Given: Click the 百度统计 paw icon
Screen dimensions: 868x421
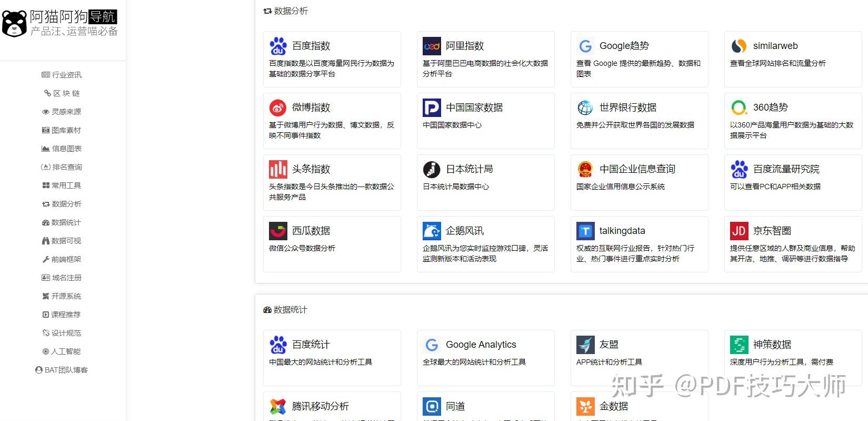Looking at the screenshot, I should [x=278, y=345].
